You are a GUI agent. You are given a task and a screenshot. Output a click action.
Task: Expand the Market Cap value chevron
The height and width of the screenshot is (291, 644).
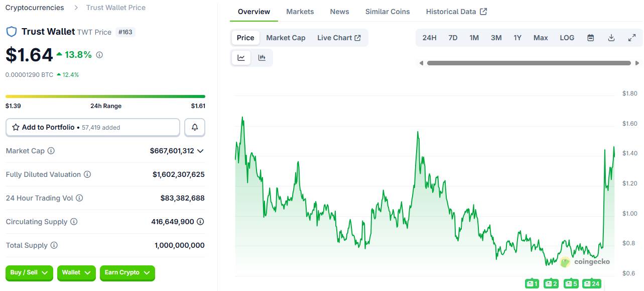pos(200,151)
